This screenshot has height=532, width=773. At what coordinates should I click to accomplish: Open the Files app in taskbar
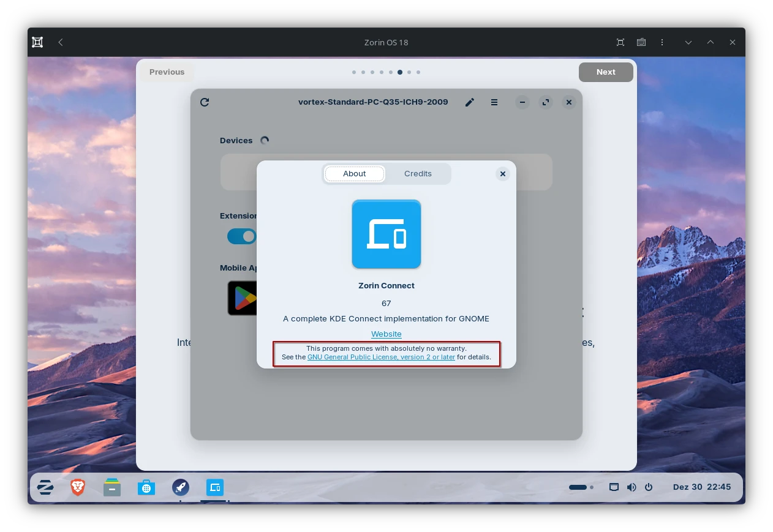(x=112, y=487)
